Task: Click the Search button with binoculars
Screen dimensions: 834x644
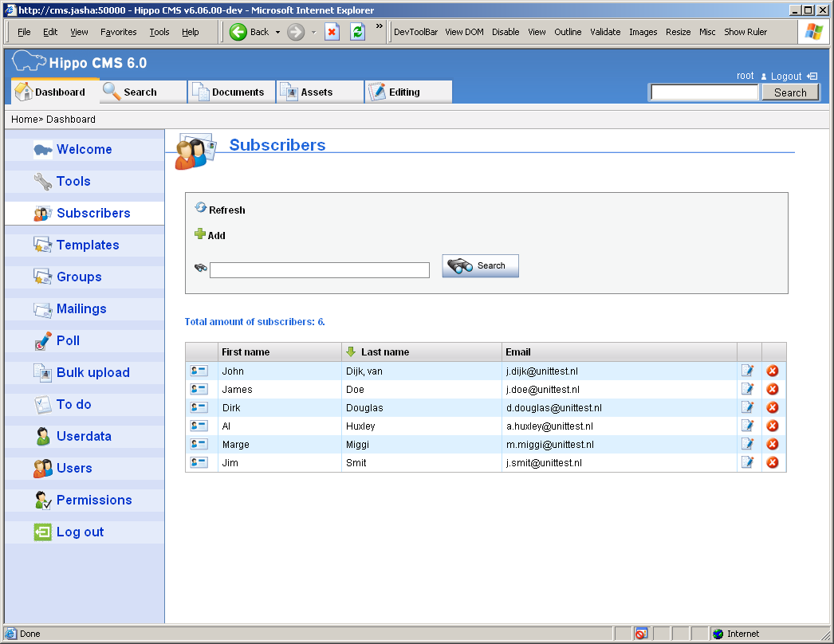Action: point(481,266)
